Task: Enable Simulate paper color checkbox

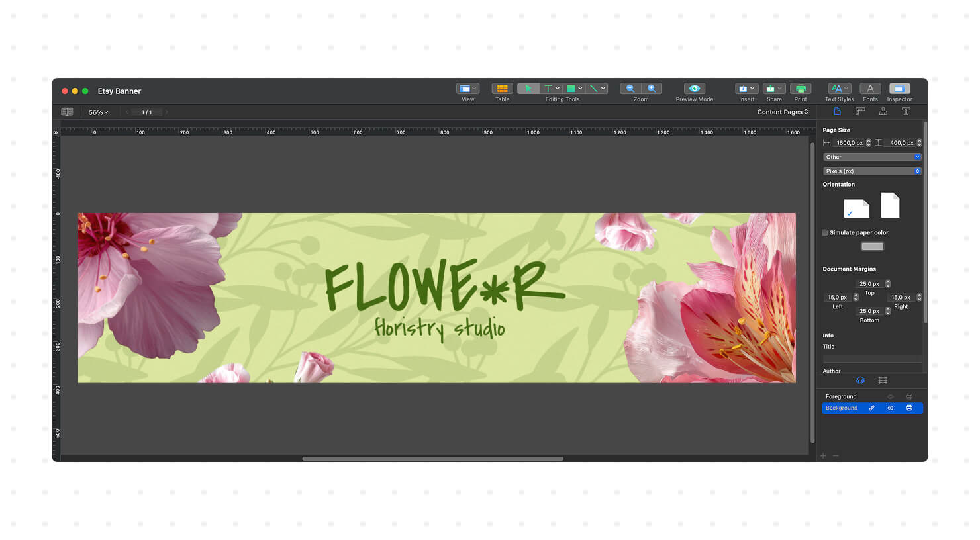Action: tap(825, 232)
